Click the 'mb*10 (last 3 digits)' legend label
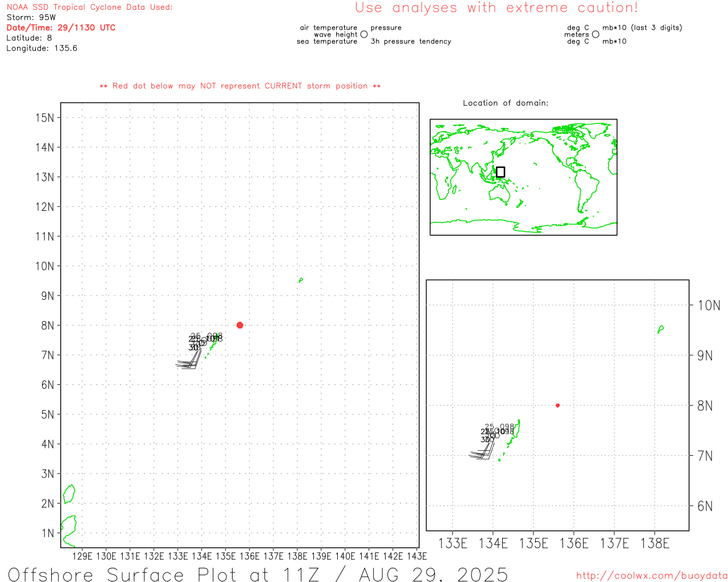 coord(642,28)
